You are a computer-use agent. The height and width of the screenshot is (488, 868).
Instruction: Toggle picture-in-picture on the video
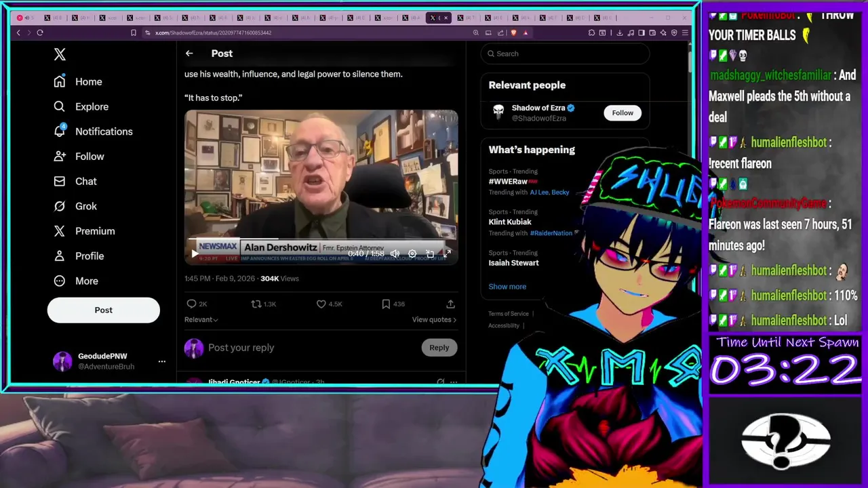(x=429, y=253)
